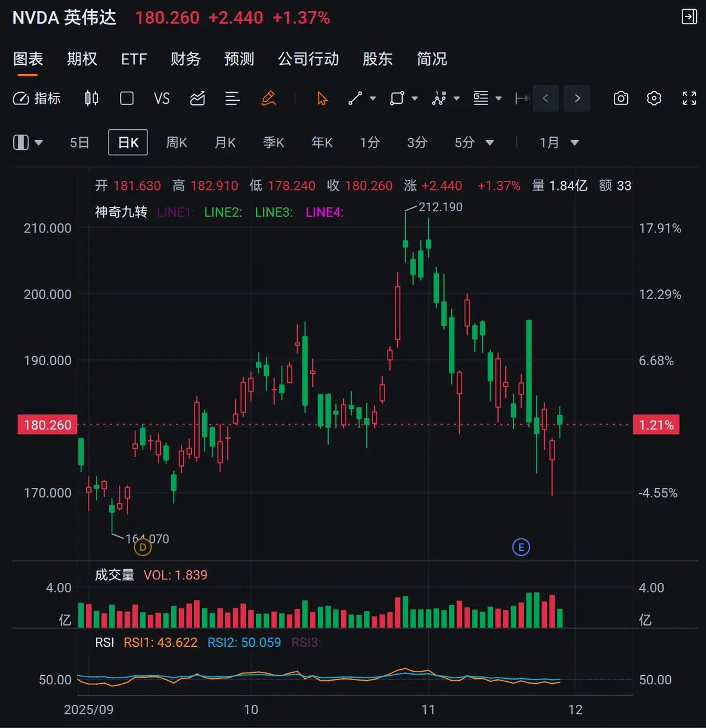The width and height of the screenshot is (706, 728).
Task: Switch to the 预测 tab
Action: [x=239, y=59]
